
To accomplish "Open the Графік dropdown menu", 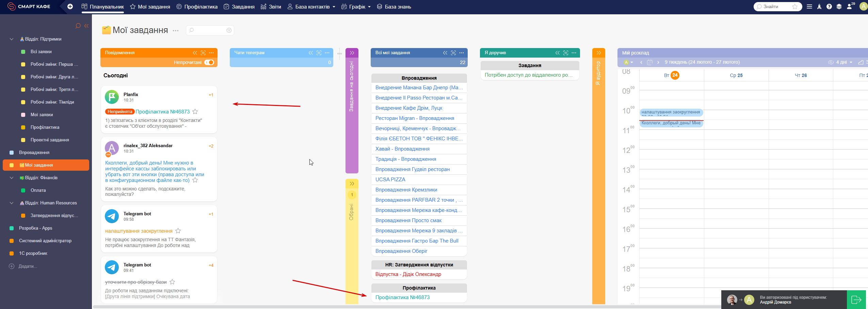I will 356,7.
